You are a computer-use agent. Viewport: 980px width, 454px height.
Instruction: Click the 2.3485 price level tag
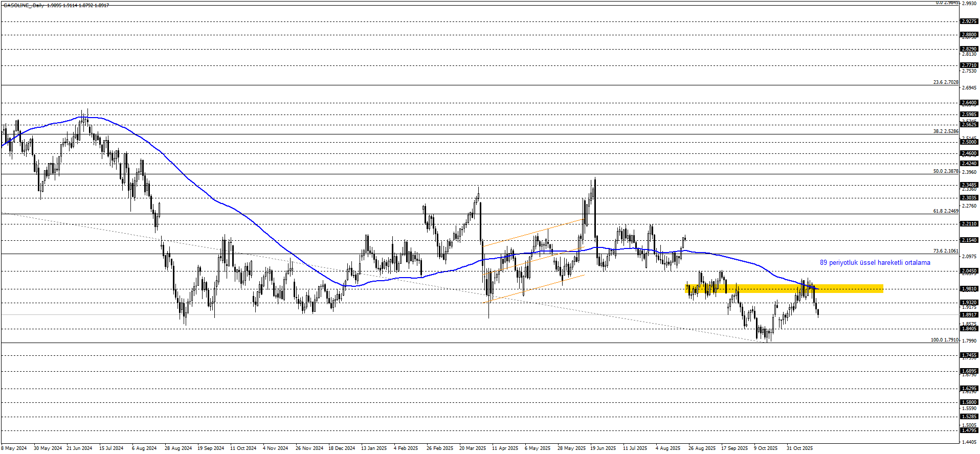969,185
